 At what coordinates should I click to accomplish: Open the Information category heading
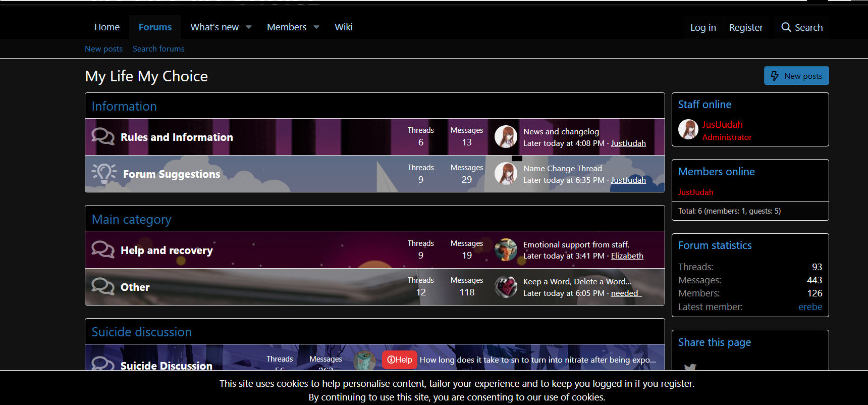pos(124,106)
